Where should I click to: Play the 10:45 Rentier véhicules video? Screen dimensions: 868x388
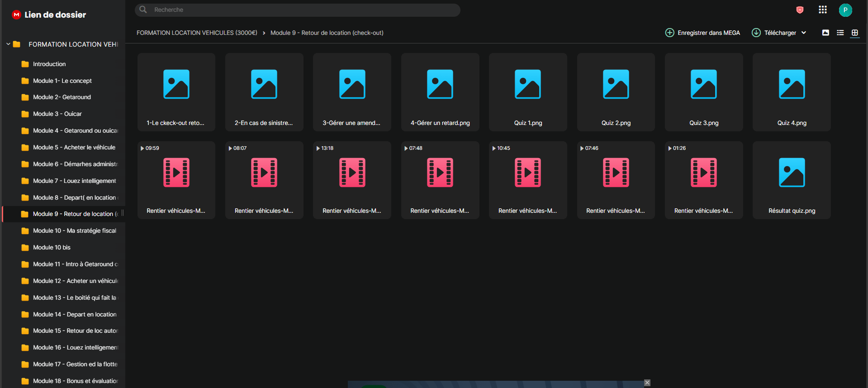[528, 180]
